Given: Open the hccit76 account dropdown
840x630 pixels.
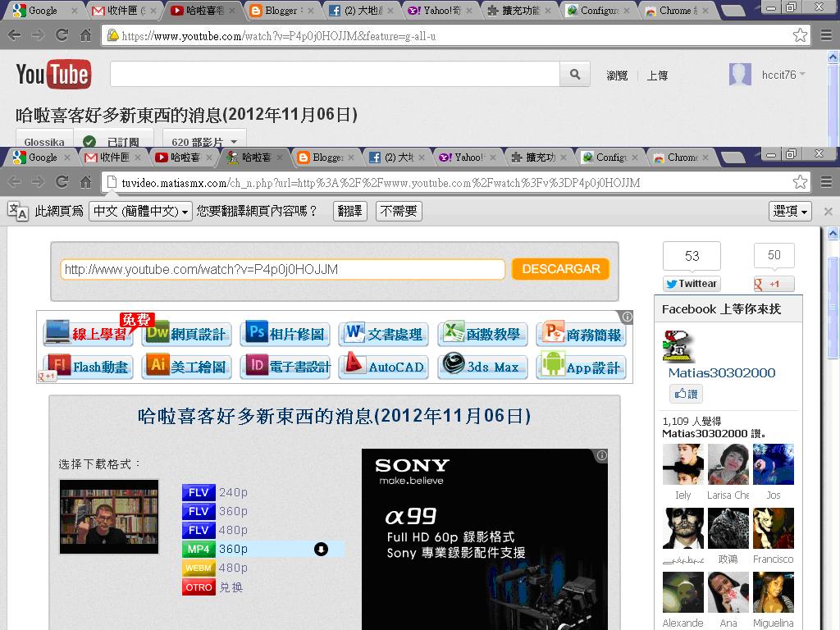Looking at the screenshot, I should [x=783, y=75].
